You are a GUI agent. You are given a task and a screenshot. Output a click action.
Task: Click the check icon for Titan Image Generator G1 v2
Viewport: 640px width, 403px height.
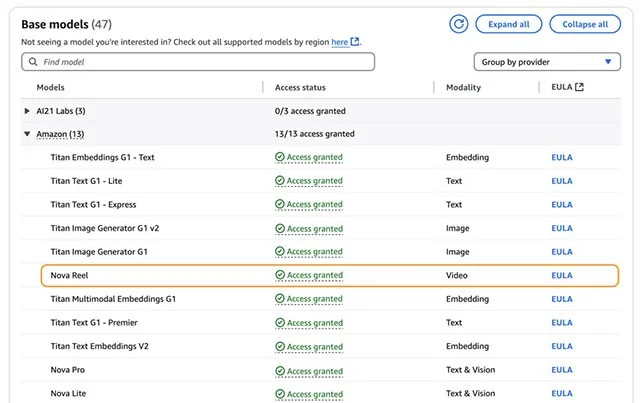tap(280, 228)
